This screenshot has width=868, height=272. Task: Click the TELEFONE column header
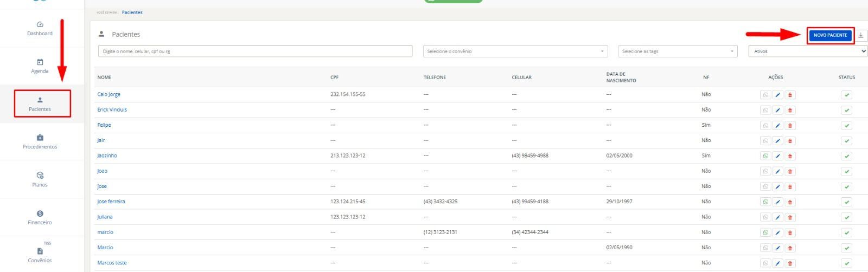[435, 77]
